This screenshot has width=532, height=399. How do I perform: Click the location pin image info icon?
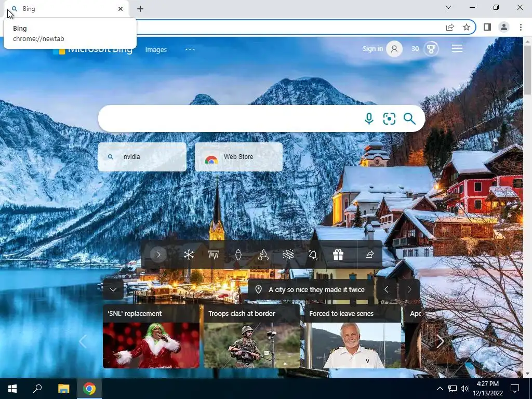[x=258, y=289]
